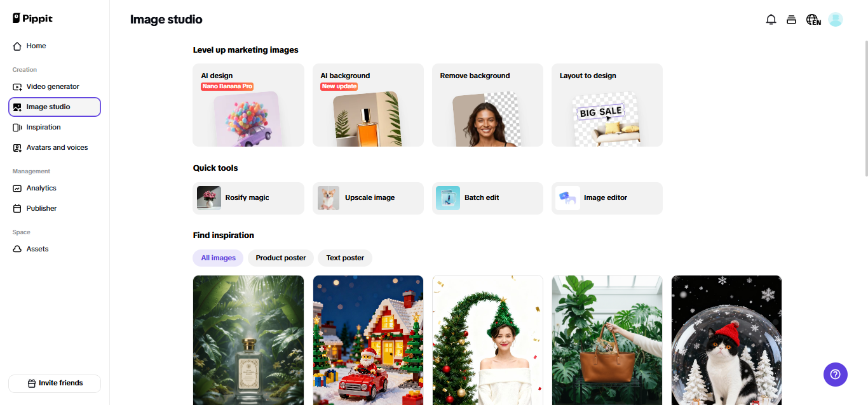
Task: Open the user profile avatar
Action: tap(836, 20)
